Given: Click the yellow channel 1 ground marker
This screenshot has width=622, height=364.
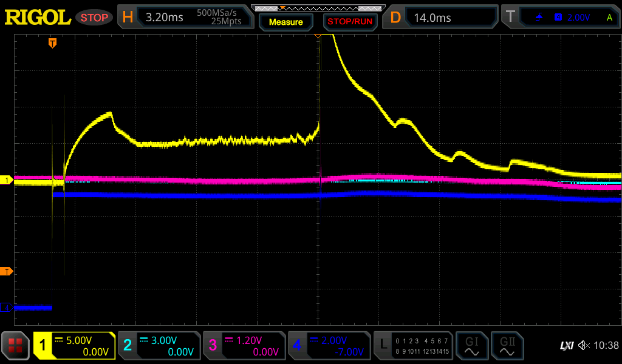Looking at the screenshot, I should point(6,180).
